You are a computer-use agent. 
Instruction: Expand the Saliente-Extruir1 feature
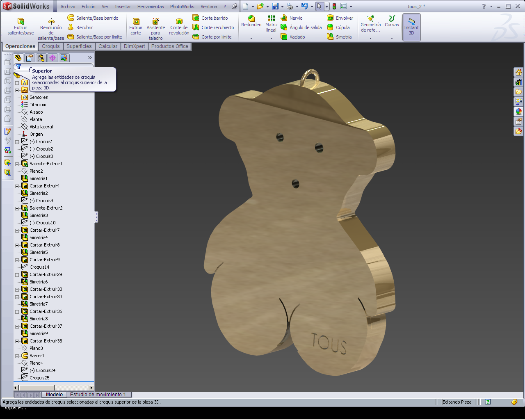coord(17,164)
